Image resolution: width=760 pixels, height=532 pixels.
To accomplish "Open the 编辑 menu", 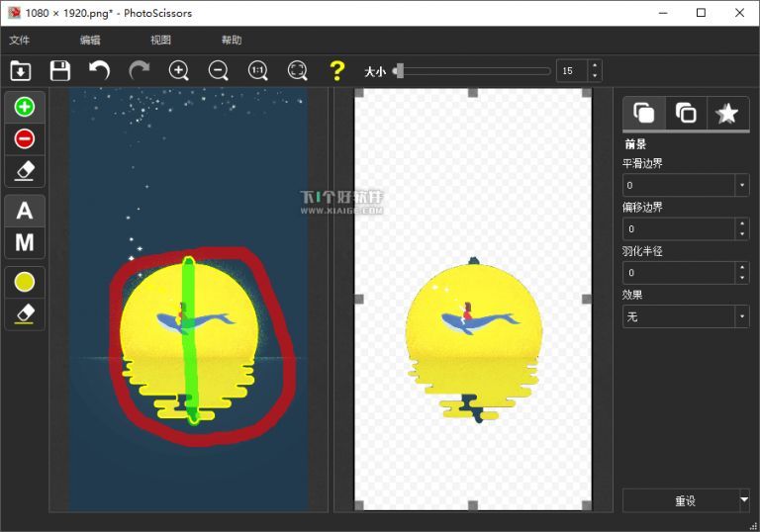I will point(90,41).
